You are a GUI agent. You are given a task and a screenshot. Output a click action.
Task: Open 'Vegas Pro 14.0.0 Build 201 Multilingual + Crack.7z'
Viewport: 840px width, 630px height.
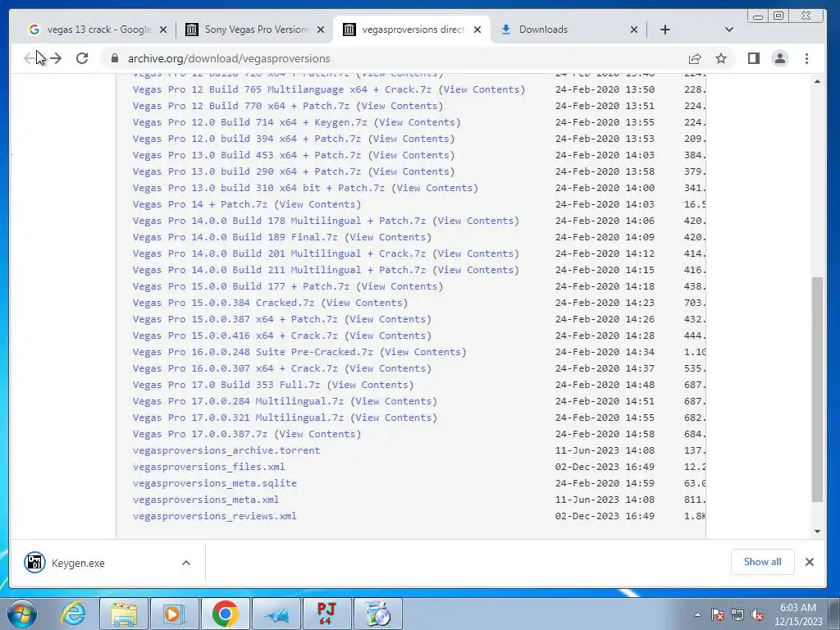point(279,253)
